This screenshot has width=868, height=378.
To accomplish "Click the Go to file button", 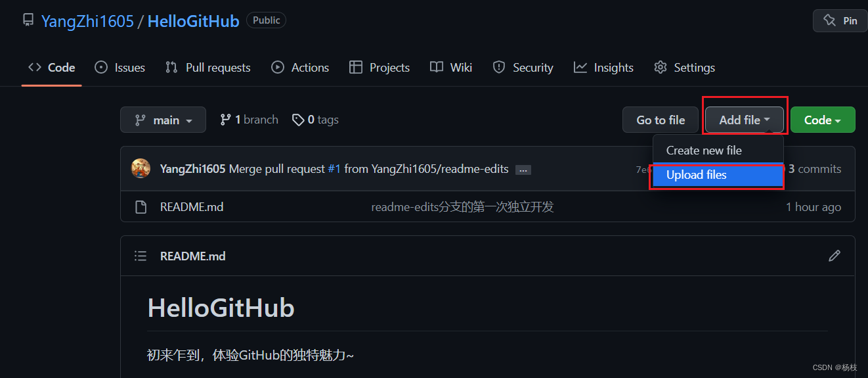I will (661, 120).
